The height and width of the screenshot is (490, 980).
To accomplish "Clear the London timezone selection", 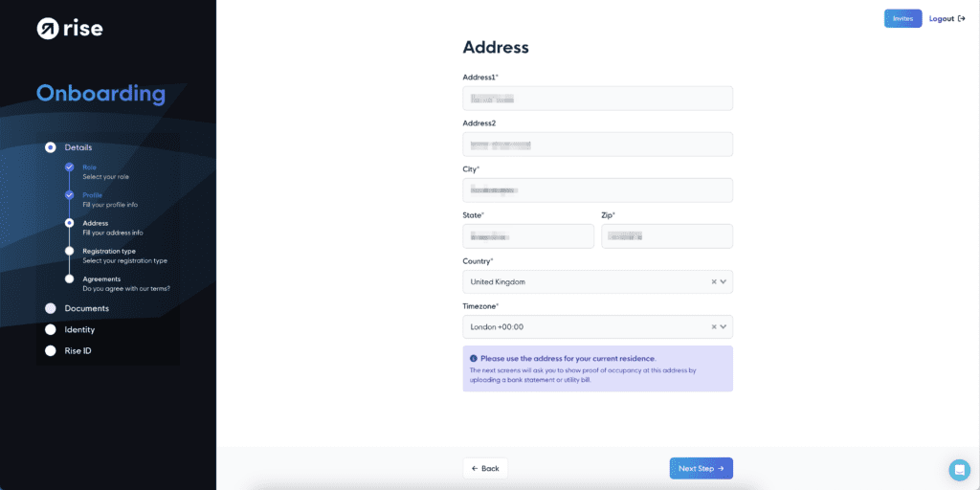I will tap(714, 327).
